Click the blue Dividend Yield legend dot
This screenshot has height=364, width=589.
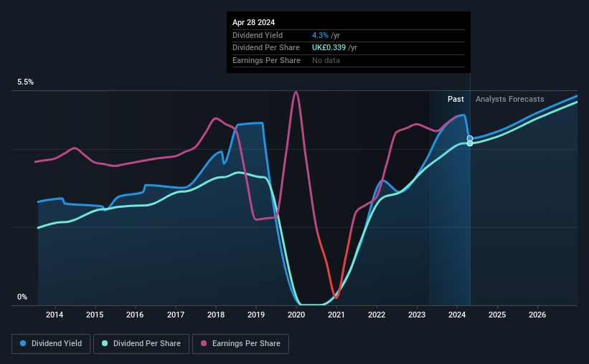[23, 343]
